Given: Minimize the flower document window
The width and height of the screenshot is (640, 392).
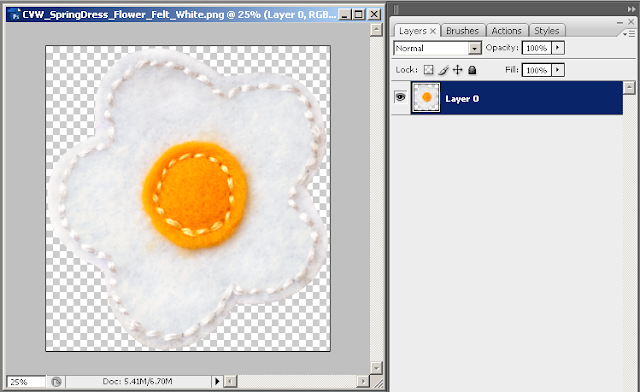Looking at the screenshot, I should pyautogui.click(x=345, y=15).
